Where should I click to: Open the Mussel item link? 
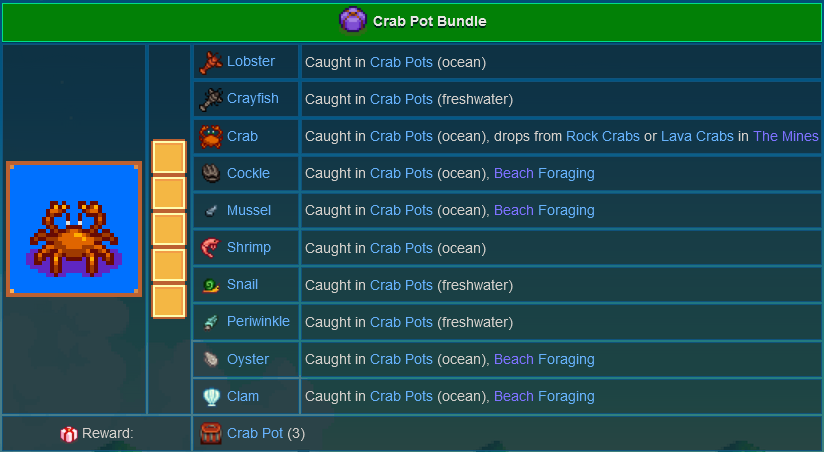coord(248,210)
